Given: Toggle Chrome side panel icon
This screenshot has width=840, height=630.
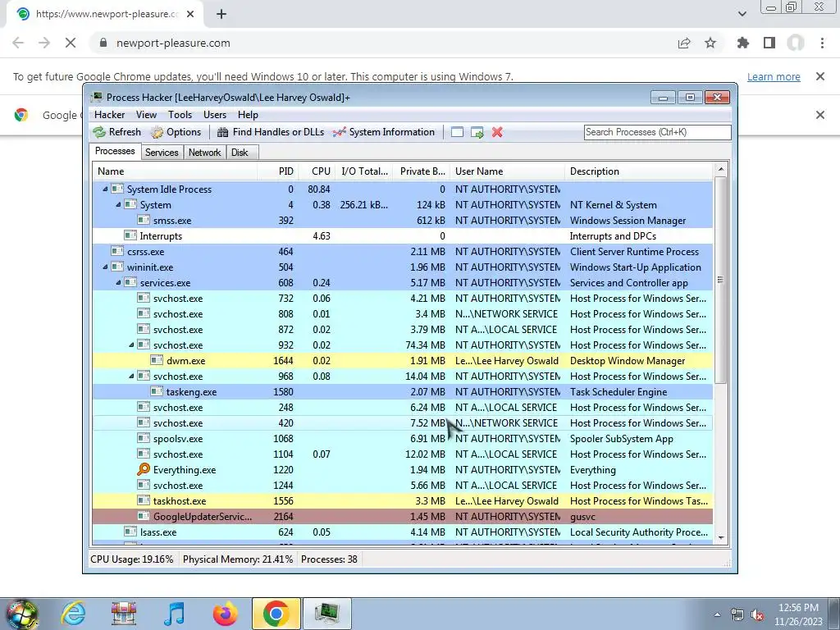Looking at the screenshot, I should click(769, 43).
